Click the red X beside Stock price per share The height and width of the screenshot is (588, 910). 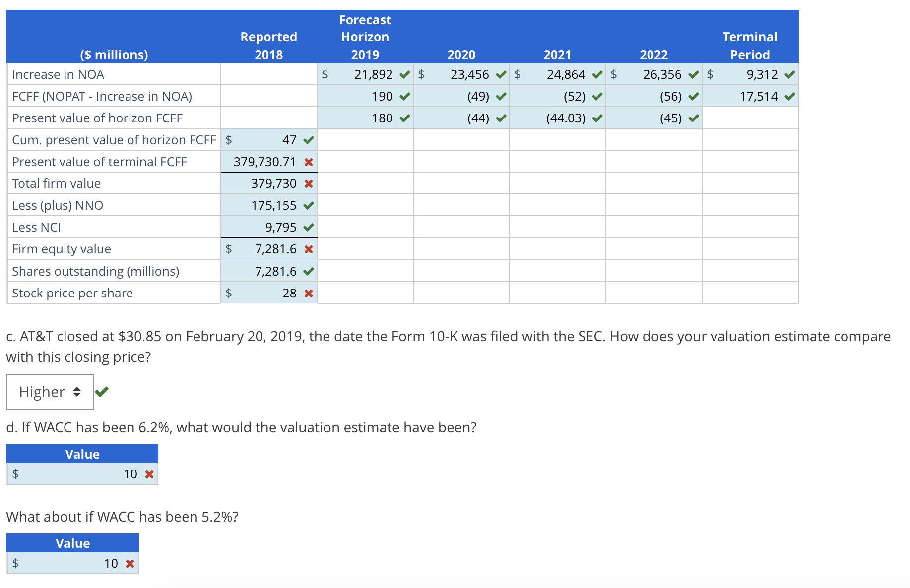click(x=309, y=293)
